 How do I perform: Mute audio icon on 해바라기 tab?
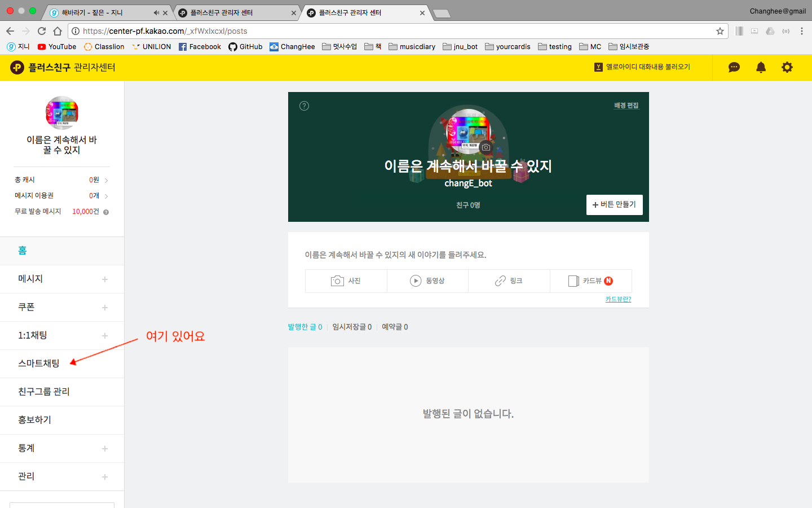coord(156,12)
